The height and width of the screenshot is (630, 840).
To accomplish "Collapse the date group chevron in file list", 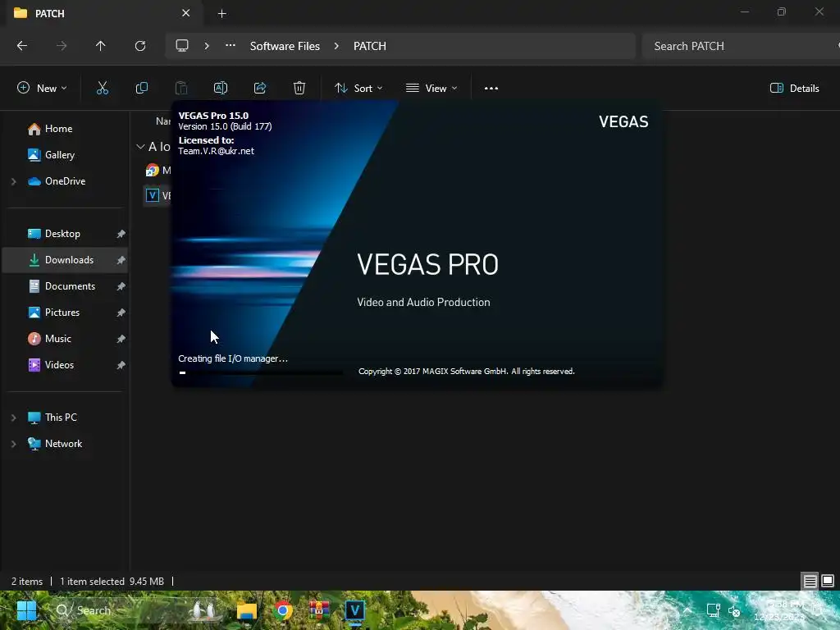I will pyautogui.click(x=140, y=146).
